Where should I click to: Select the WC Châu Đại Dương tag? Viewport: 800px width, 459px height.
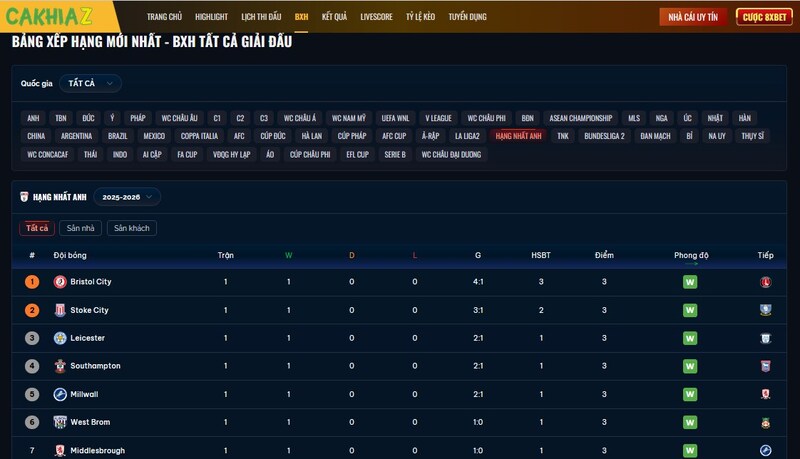tap(451, 155)
